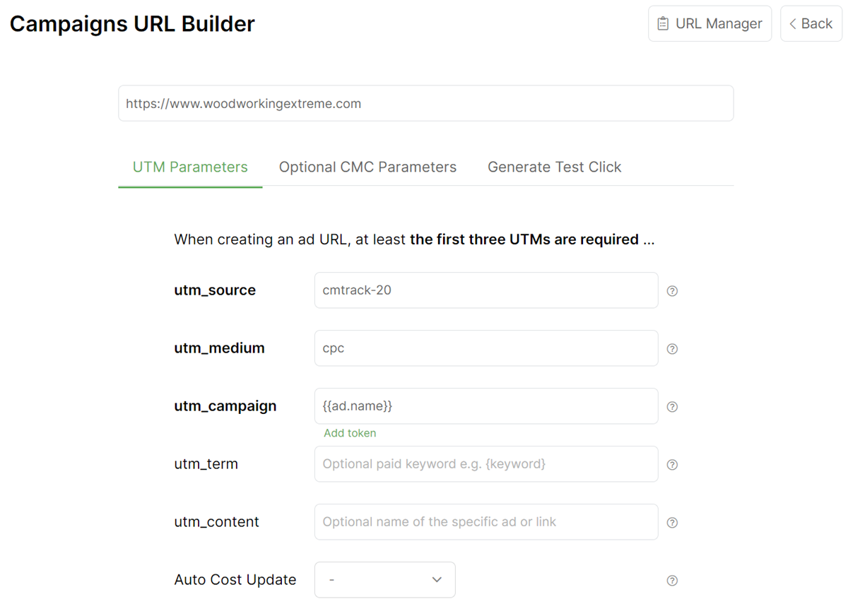This screenshot has height=616, width=848.
Task: Click the Back chevron arrow icon
Action: coord(793,24)
